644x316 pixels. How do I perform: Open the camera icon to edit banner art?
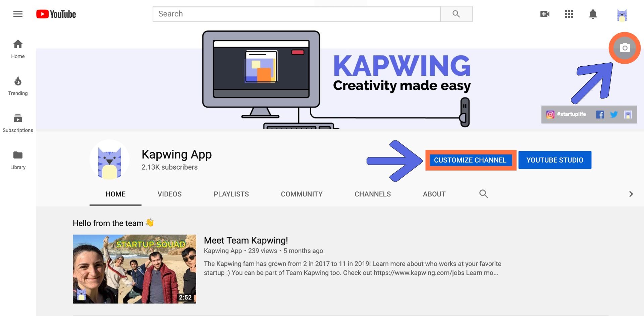pyautogui.click(x=624, y=48)
